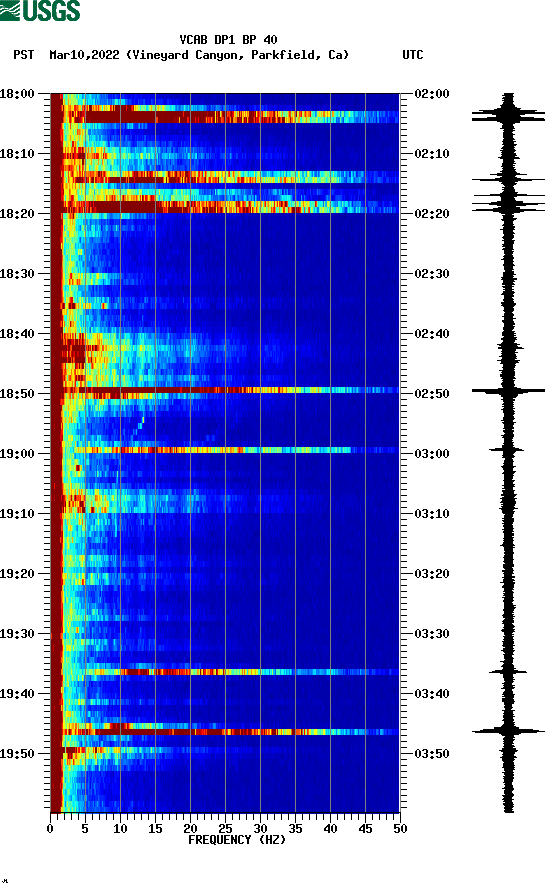Click the '19:50' PST time label
This screenshot has width=552, height=892.
click(17, 754)
